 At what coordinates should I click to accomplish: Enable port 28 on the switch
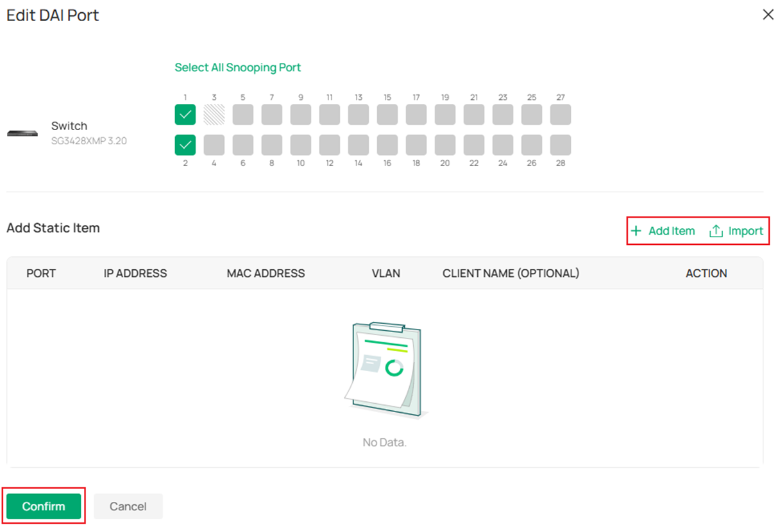(560, 145)
